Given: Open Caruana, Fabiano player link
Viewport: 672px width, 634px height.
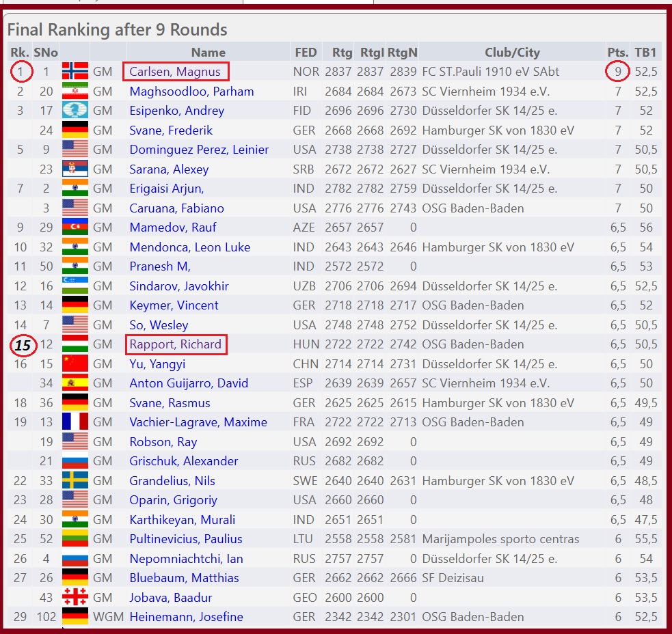Looking at the screenshot, I should click(176, 208).
